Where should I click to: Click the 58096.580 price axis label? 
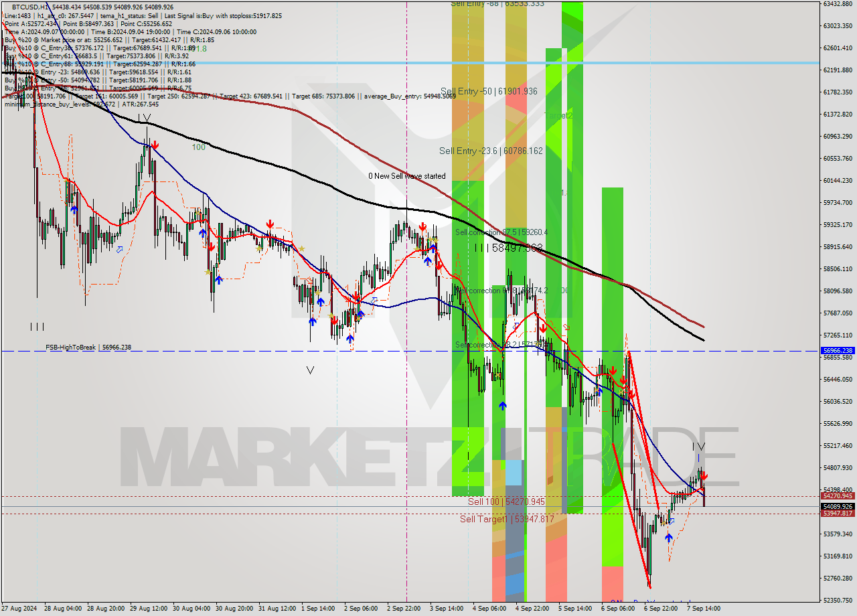click(x=838, y=291)
